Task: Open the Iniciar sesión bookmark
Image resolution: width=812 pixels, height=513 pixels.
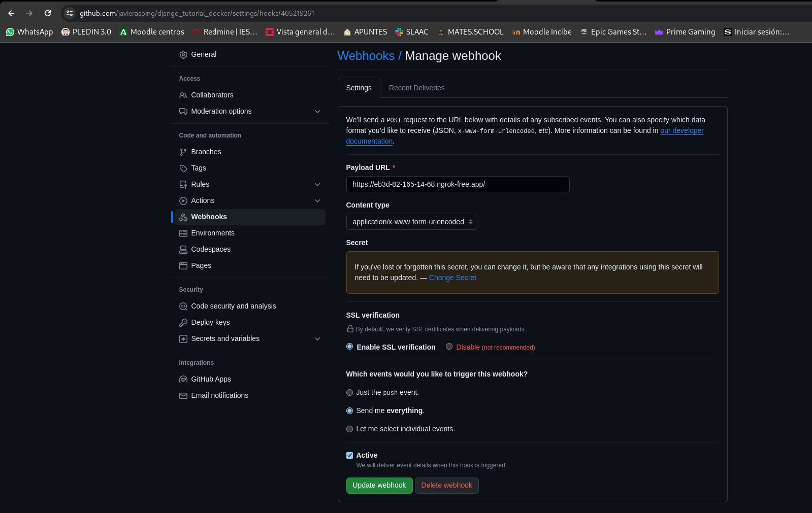Action: coord(757,32)
